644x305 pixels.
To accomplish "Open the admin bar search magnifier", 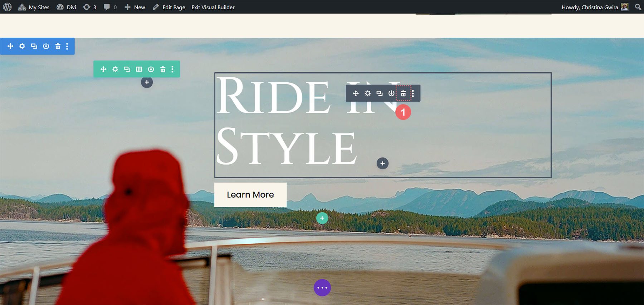I will point(638,7).
